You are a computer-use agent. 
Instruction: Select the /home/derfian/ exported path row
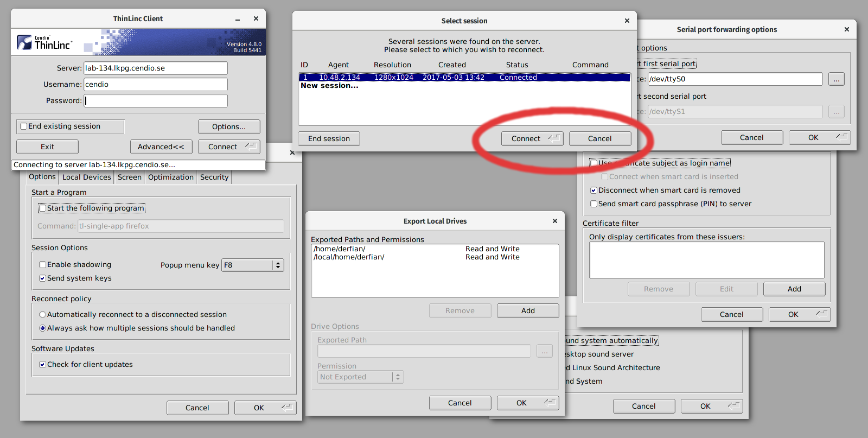click(x=435, y=249)
